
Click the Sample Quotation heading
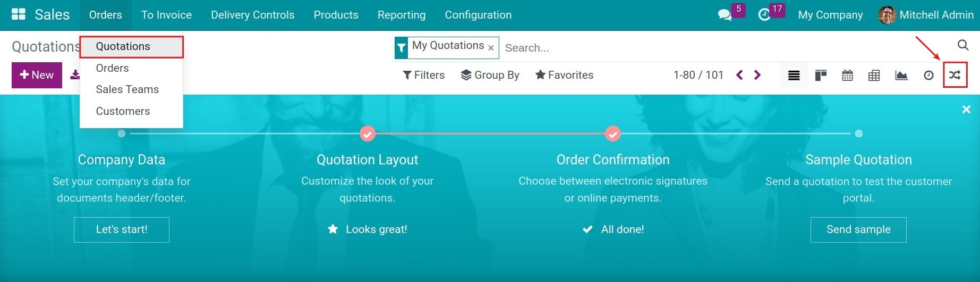(858, 160)
